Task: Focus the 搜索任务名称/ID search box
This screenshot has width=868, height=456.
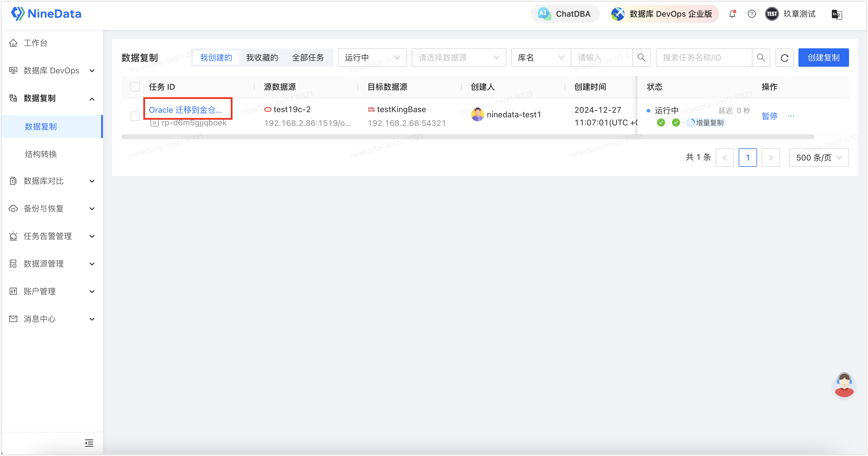Action: 704,58
